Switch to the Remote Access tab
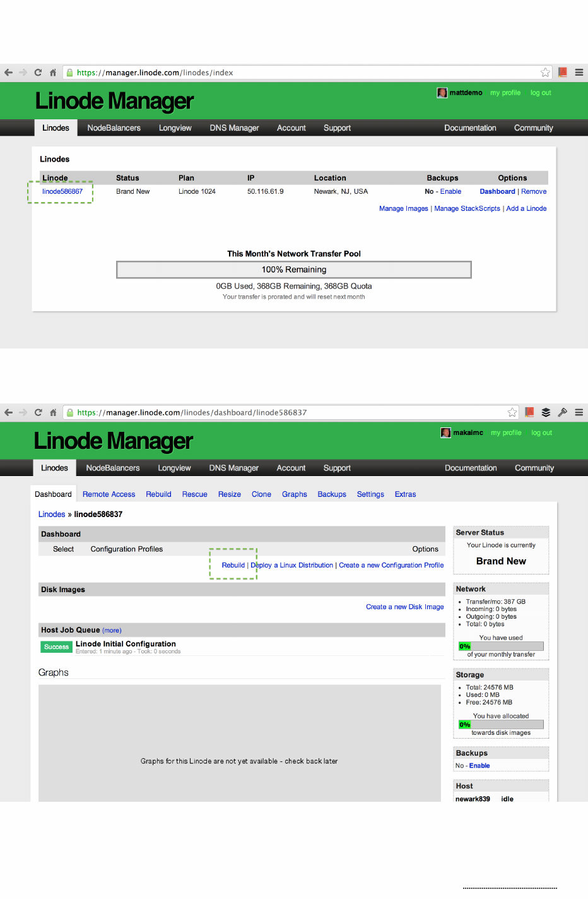 pyautogui.click(x=109, y=494)
